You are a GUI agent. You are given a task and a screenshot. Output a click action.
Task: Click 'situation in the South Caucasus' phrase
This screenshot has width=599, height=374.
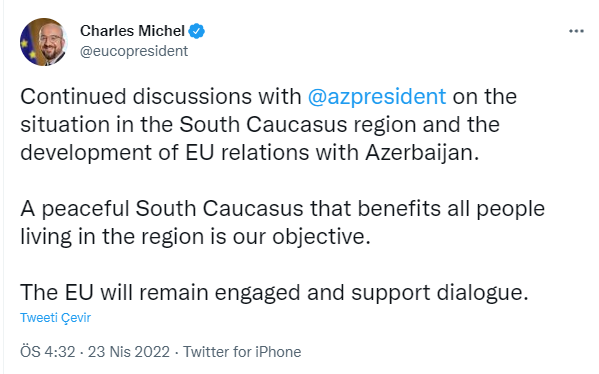point(183,125)
